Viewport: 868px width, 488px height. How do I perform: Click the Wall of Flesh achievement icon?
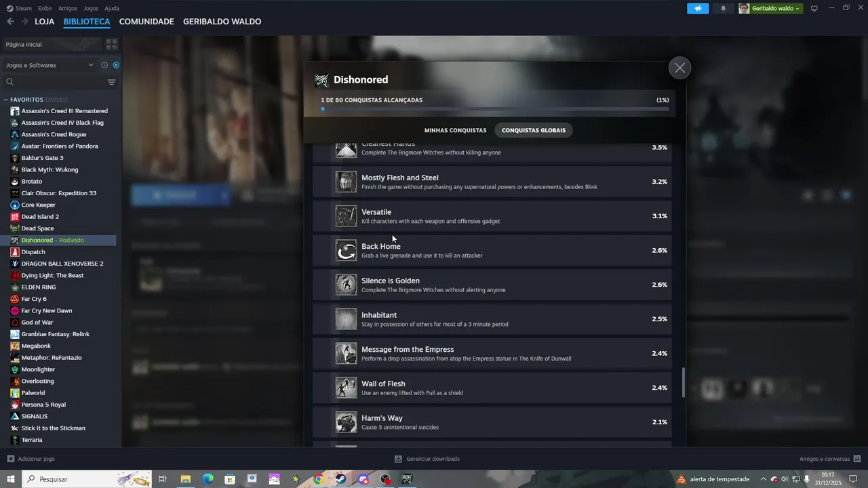[346, 388]
